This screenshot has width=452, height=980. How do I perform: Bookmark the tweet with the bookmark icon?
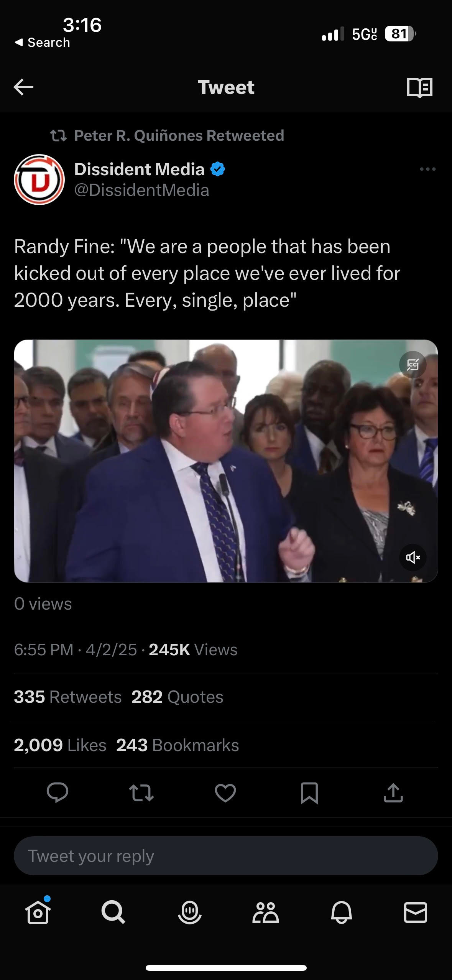coord(309,793)
